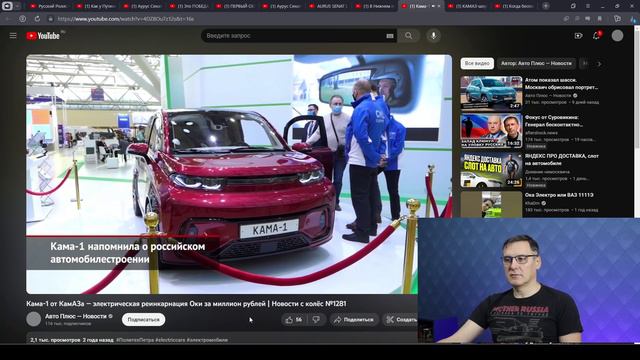
Task: Switch to the first 'Русский Ролл' tab
Action: (x=50, y=6)
